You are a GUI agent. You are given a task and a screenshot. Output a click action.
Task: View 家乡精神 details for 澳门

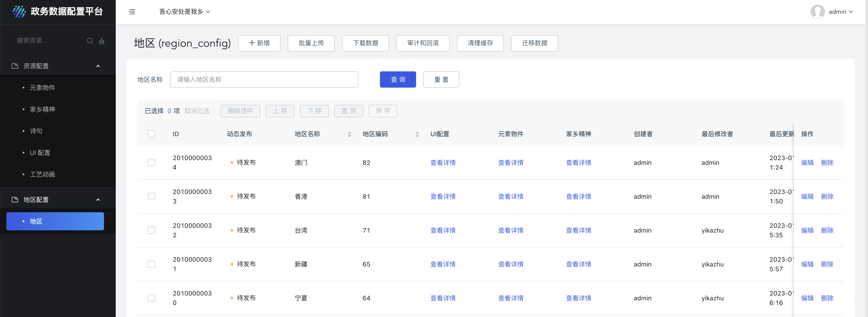[x=579, y=163]
